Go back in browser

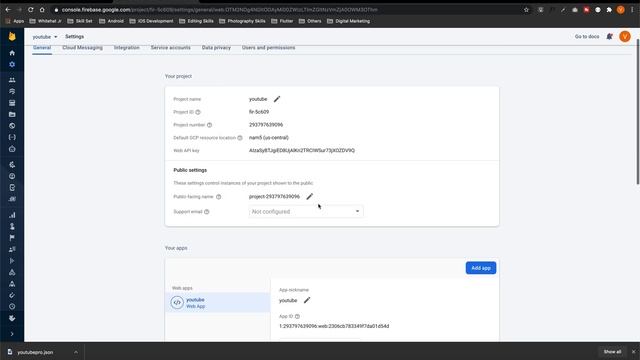point(8,9)
